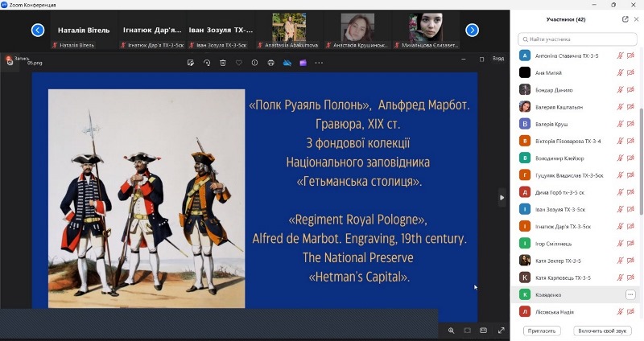Open more options for Колвденко participant

coord(630,295)
